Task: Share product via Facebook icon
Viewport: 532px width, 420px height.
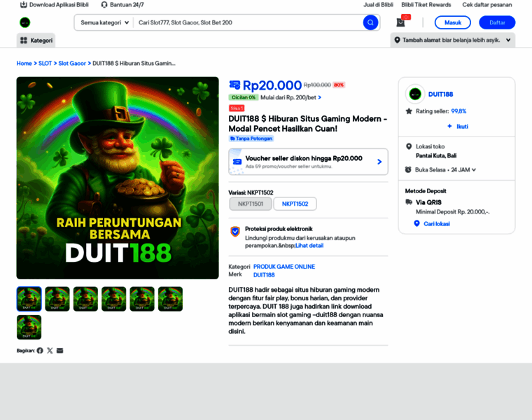Action: [x=40, y=351]
